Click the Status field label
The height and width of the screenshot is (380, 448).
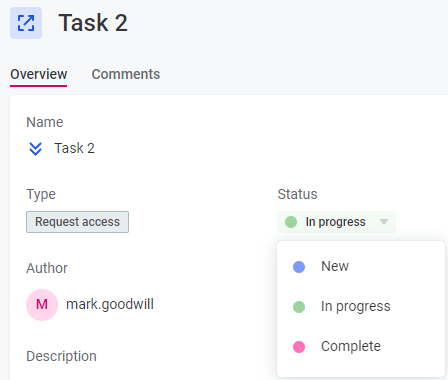tap(297, 194)
